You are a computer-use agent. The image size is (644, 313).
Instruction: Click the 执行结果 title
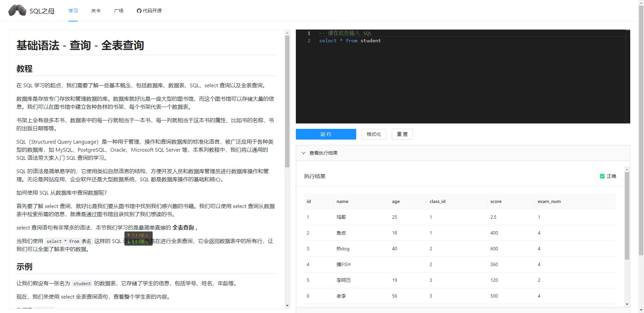[315, 176]
